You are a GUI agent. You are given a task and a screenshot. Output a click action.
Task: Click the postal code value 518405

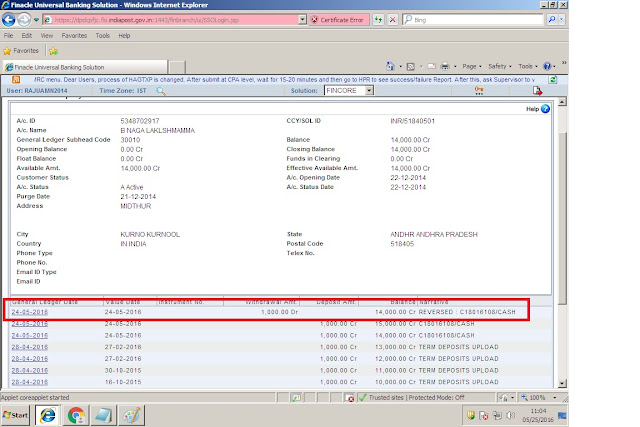point(402,244)
